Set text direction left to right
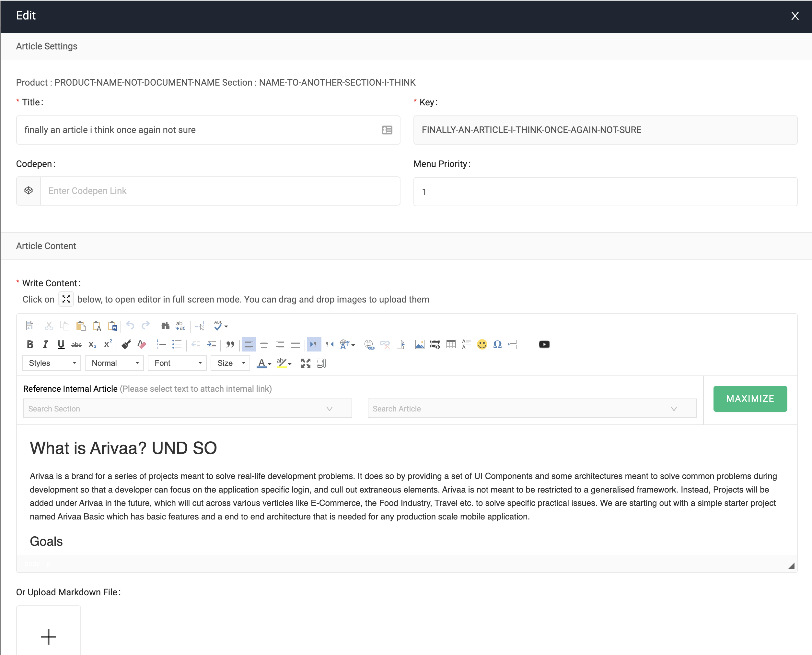Viewport: 812px width, 655px height. tap(314, 344)
